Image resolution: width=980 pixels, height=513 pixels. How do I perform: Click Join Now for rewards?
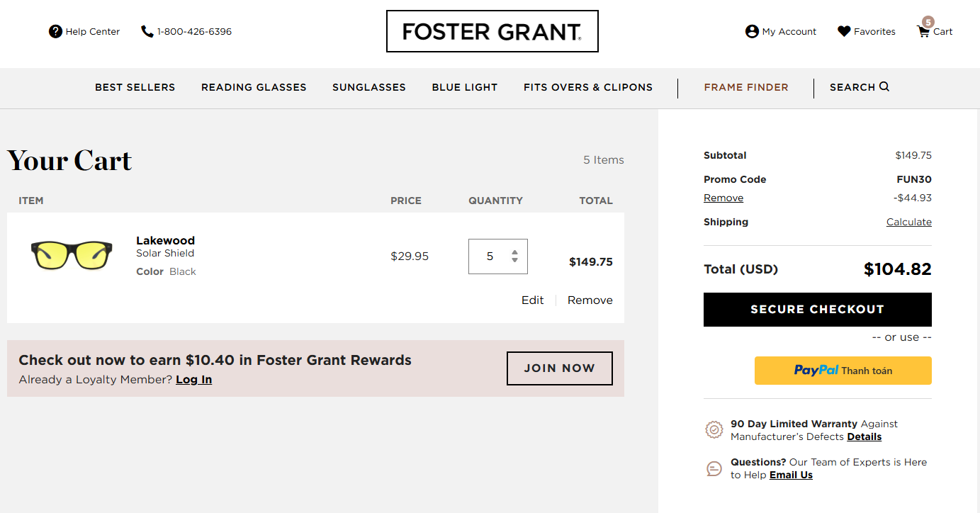point(559,368)
